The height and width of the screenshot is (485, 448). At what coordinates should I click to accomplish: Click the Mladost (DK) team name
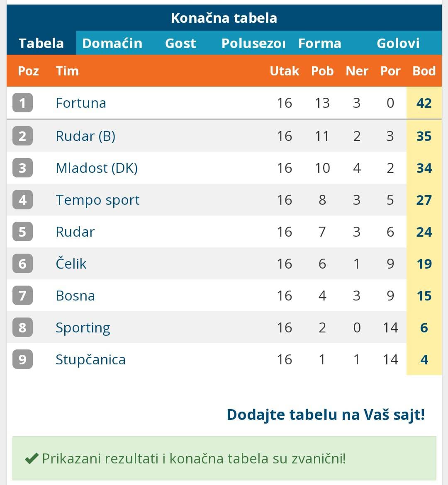coord(97,168)
